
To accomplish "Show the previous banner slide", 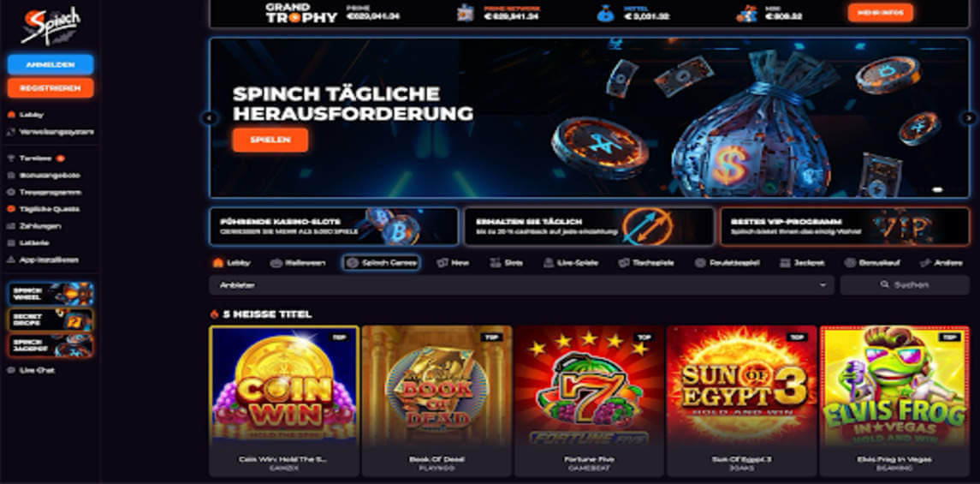I will point(210,117).
